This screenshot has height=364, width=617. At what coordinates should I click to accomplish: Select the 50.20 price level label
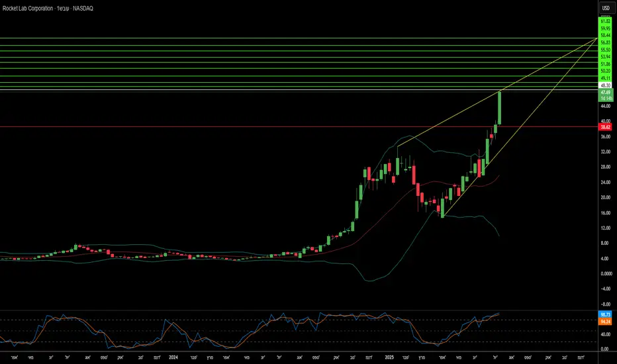[606, 71]
